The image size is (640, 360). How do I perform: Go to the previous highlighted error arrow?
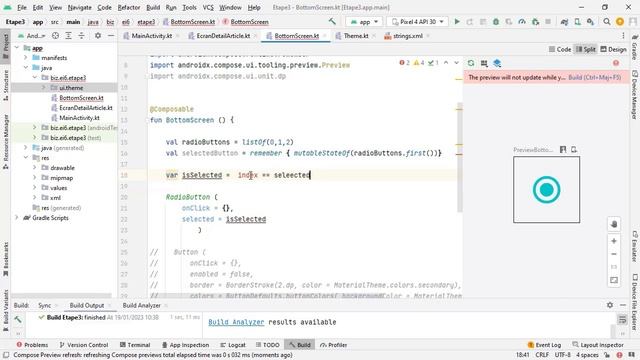tap(446, 63)
